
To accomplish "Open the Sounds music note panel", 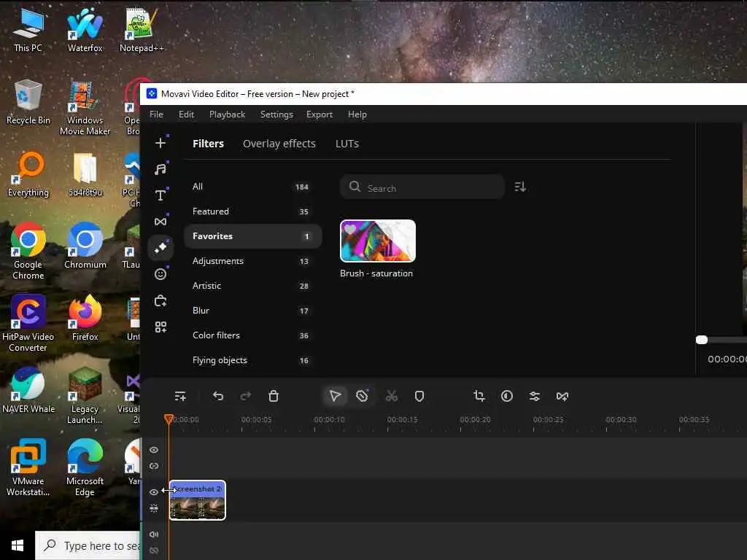I will [x=160, y=169].
